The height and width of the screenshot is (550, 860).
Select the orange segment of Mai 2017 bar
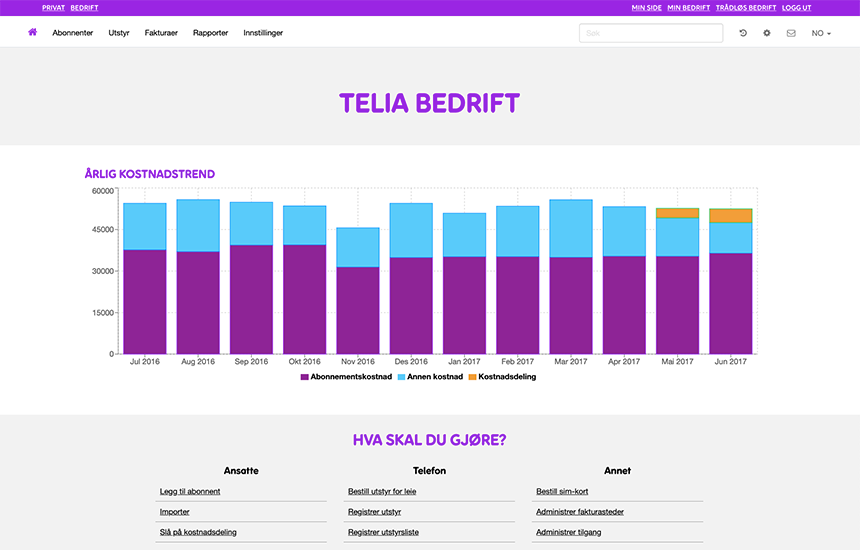click(x=677, y=213)
